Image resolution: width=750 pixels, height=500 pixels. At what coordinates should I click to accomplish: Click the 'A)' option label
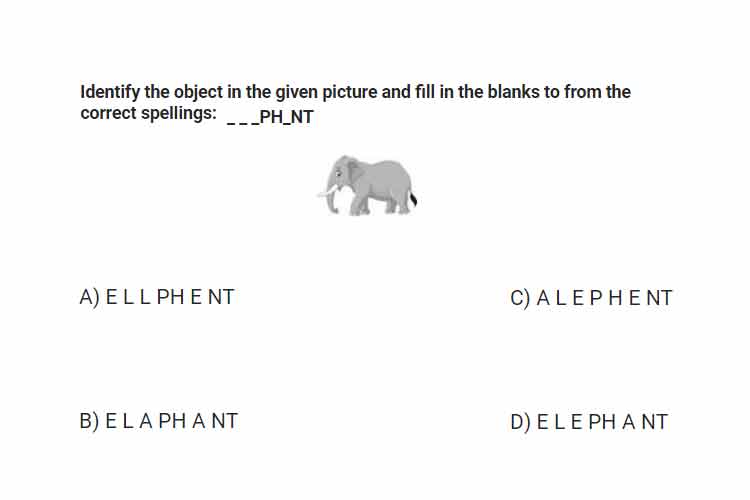[x=89, y=297]
